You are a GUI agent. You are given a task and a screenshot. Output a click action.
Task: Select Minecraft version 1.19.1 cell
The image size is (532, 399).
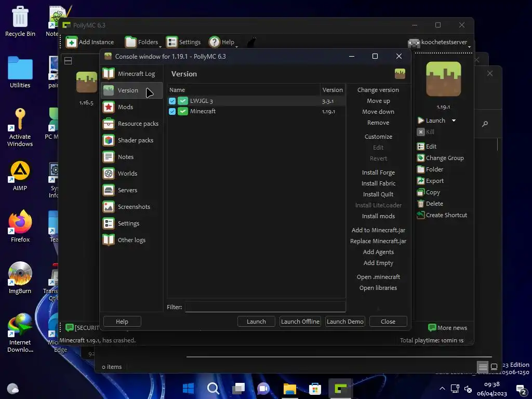[328, 112]
